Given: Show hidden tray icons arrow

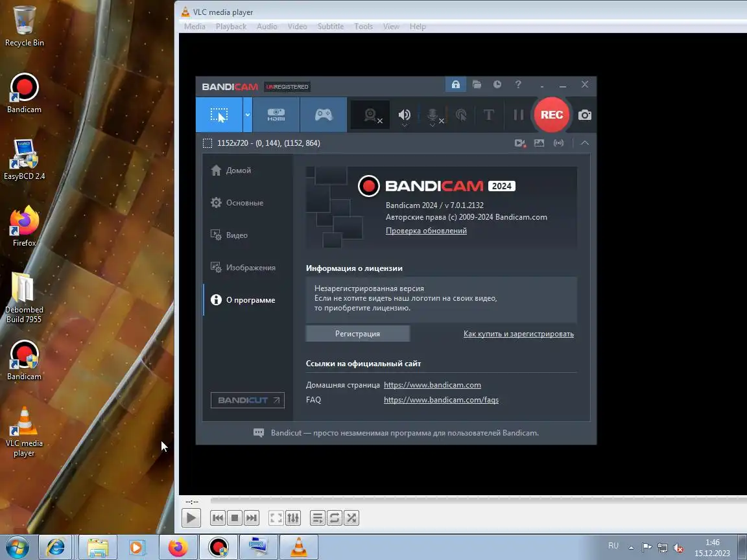Looking at the screenshot, I should coord(631,548).
